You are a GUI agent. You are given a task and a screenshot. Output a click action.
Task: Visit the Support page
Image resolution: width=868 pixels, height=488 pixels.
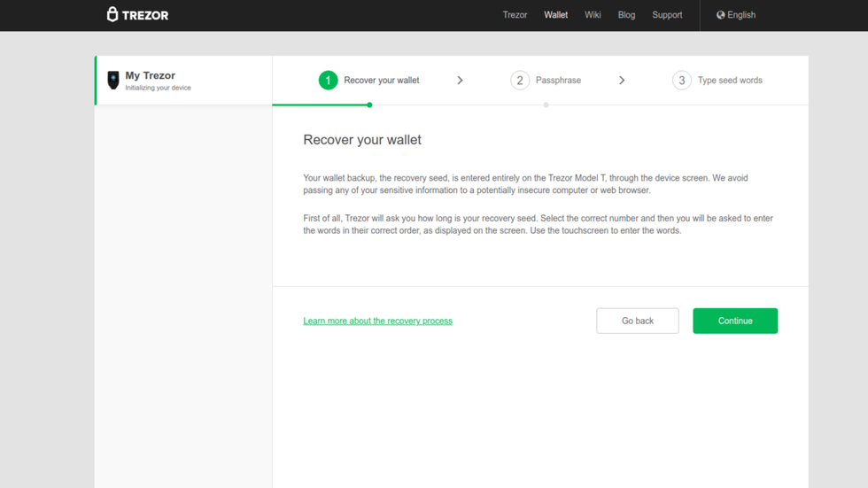coord(667,15)
